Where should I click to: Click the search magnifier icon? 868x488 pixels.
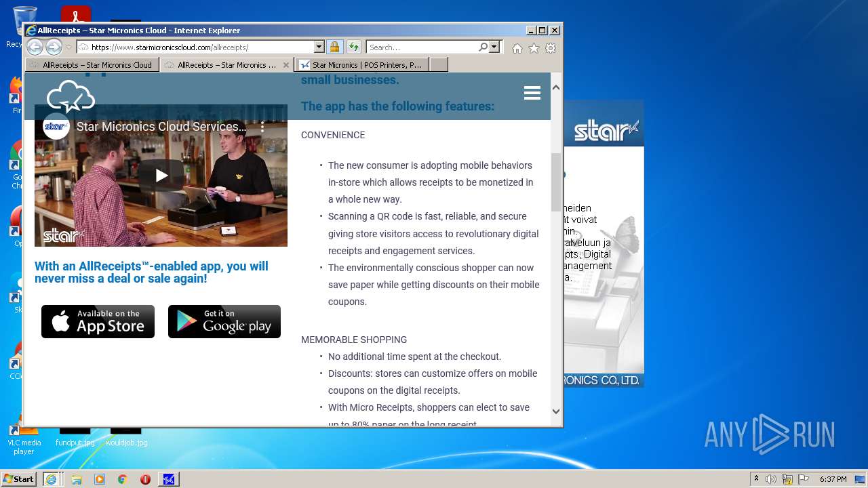(x=483, y=47)
